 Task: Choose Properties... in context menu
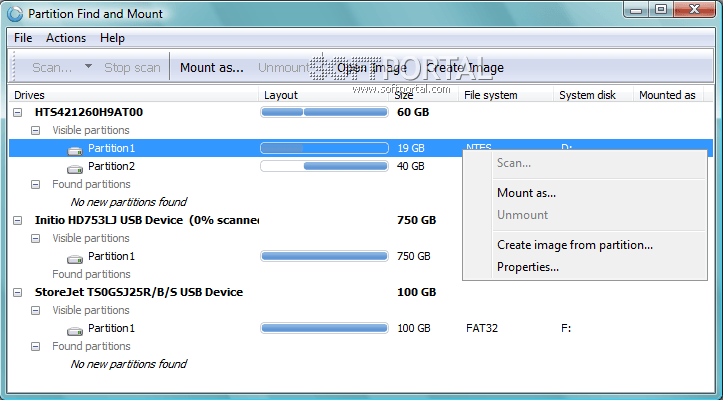tap(528, 267)
